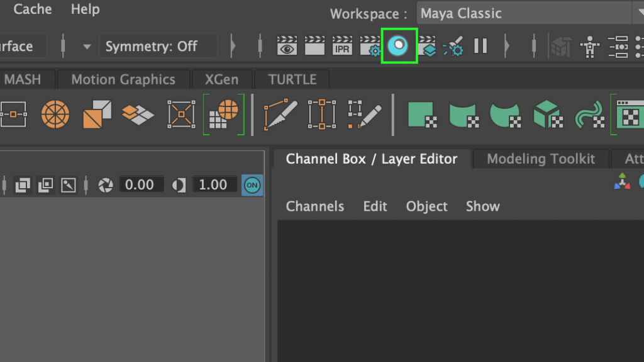Screen dimensions: 644x362
Task: Expand the Symmetry: Off dropdown
Action: pyautogui.click(x=158, y=46)
